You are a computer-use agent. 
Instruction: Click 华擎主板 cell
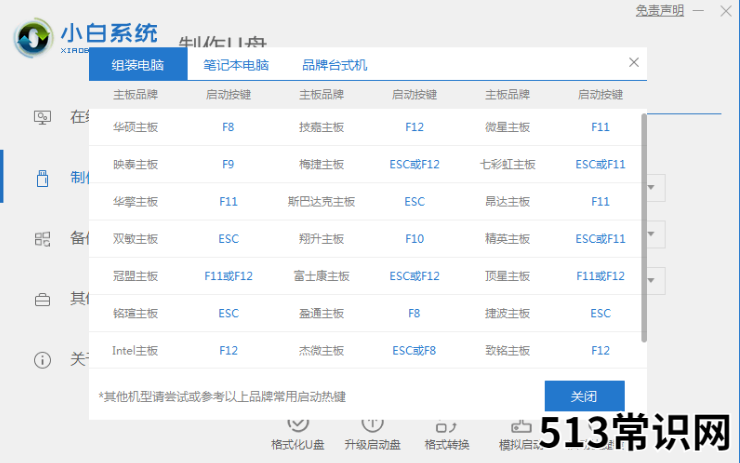click(135, 202)
